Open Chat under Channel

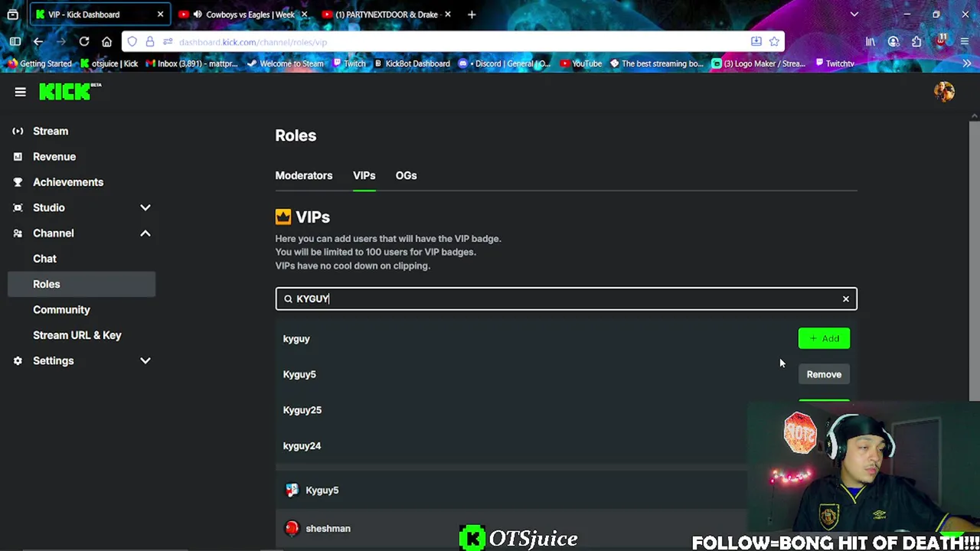coord(44,259)
